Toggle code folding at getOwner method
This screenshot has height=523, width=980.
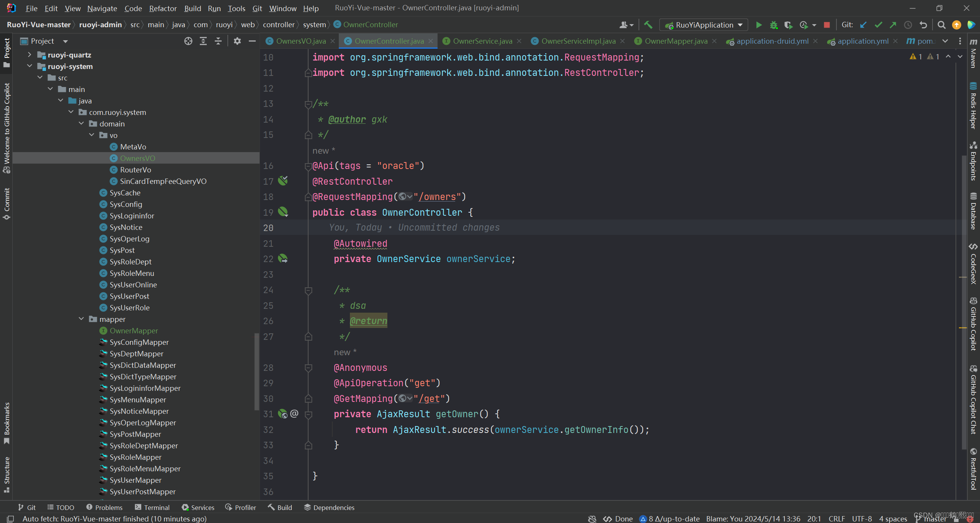(x=308, y=414)
